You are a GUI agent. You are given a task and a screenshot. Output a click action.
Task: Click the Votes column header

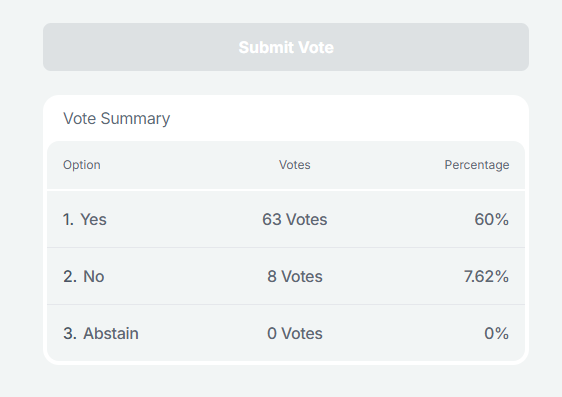pos(295,165)
